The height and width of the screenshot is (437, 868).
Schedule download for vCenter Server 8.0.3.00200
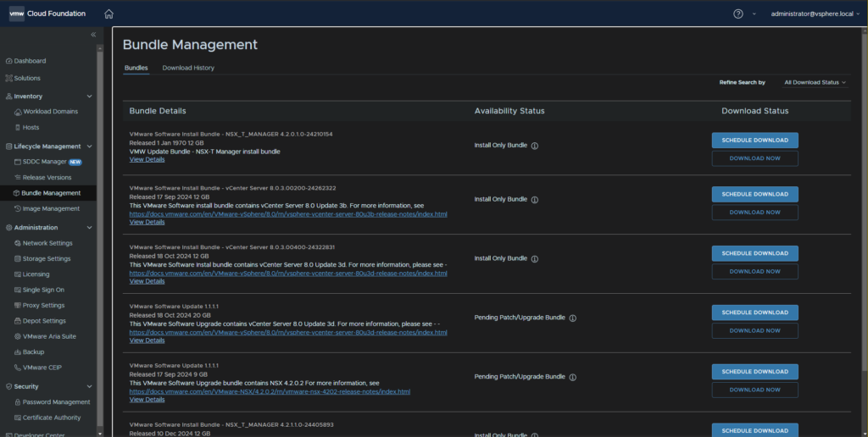755,194
